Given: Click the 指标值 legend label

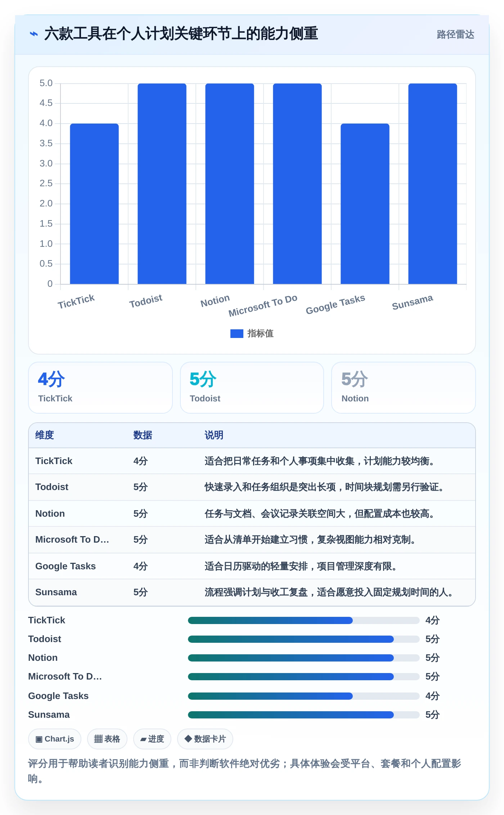Looking at the screenshot, I should pyautogui.click(x=260, y=334).
